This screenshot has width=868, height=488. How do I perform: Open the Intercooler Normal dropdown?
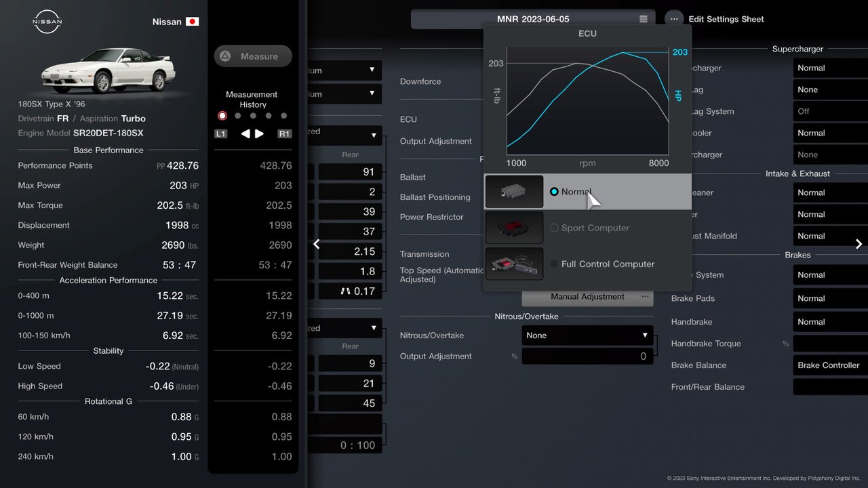coord(831,133)
